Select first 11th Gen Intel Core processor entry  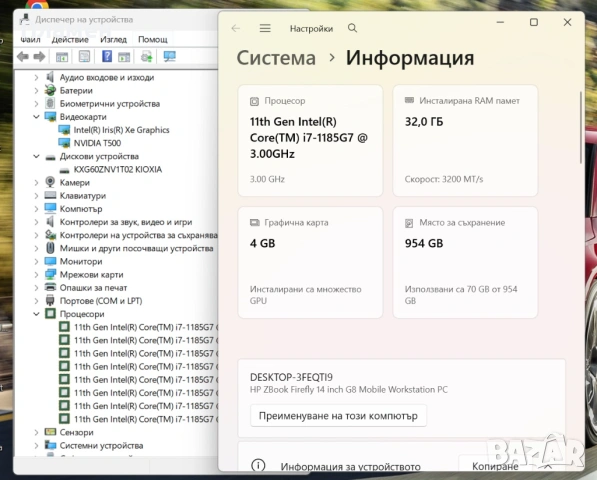[146, 327]
